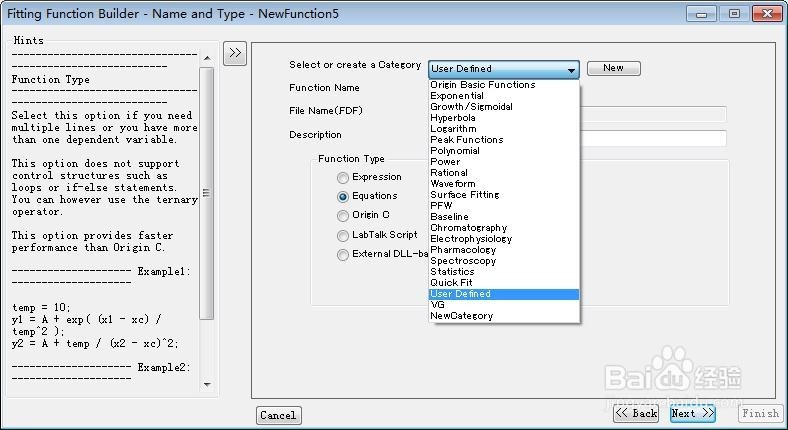This screenshot has height=430, width=788.
Task: Select the Expression function type
Action: point(343,178)
